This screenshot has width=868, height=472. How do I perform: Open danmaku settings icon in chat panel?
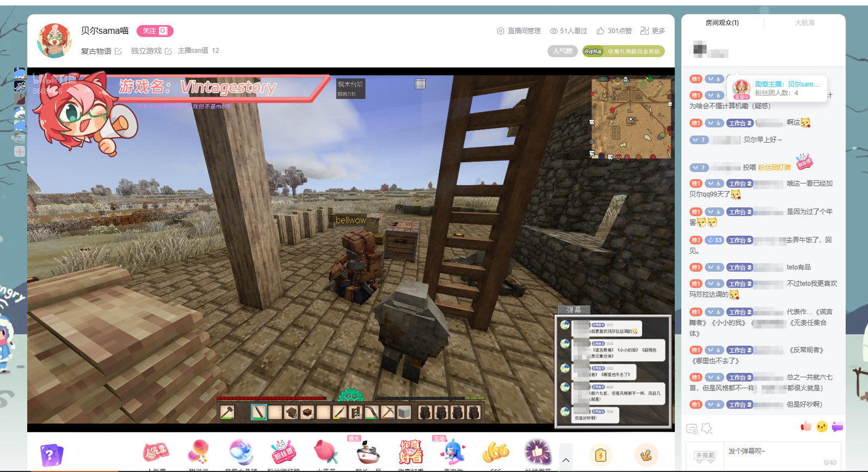(x=692, y=429)
